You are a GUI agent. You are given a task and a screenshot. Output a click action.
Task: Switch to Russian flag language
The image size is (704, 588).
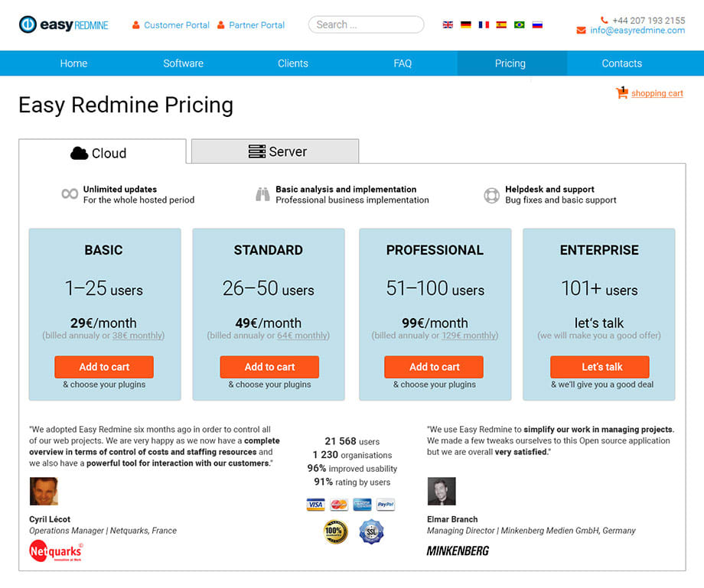coord(537,24)
